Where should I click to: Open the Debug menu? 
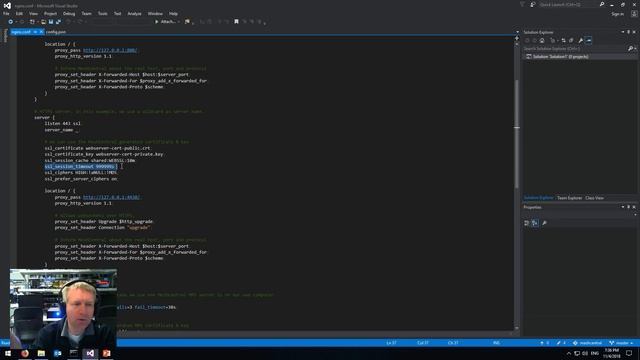point(69,13)
